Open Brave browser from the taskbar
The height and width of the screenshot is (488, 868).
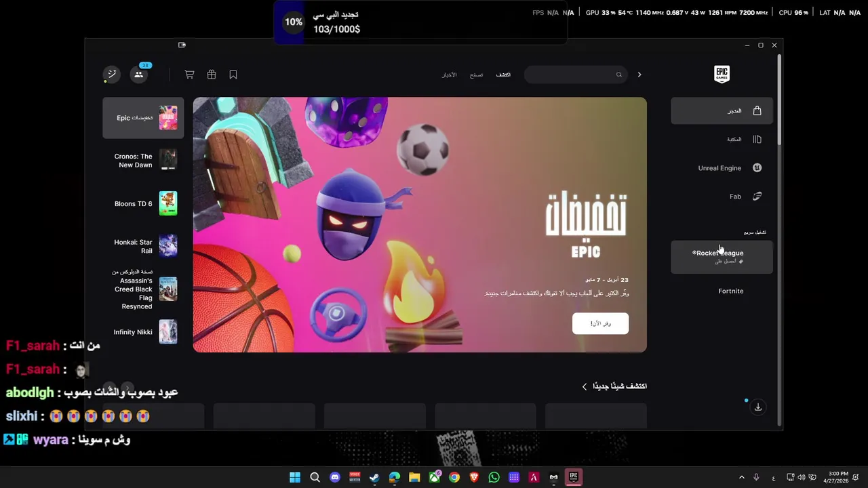click(x=474, y=477)
